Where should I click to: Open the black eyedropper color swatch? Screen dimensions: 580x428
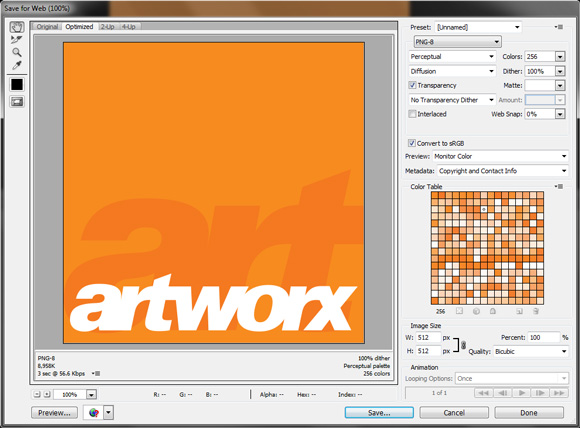click(x=17, y=85)
